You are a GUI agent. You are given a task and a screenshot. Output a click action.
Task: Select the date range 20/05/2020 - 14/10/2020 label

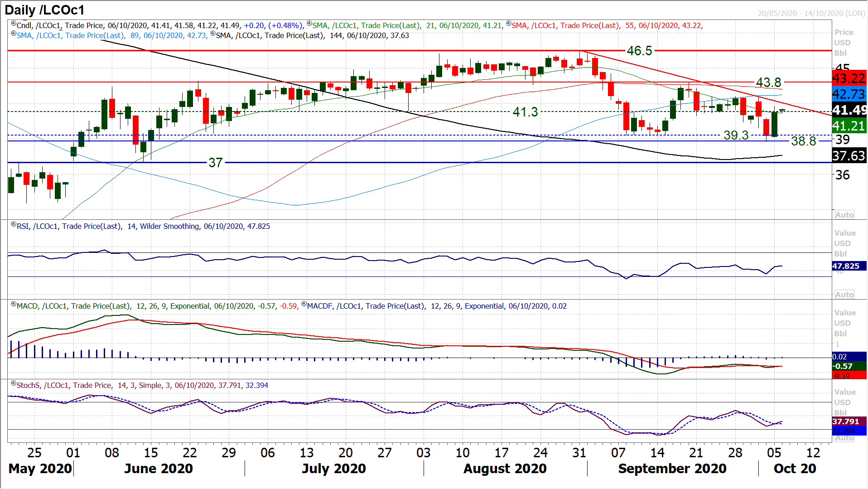[812, 13]
